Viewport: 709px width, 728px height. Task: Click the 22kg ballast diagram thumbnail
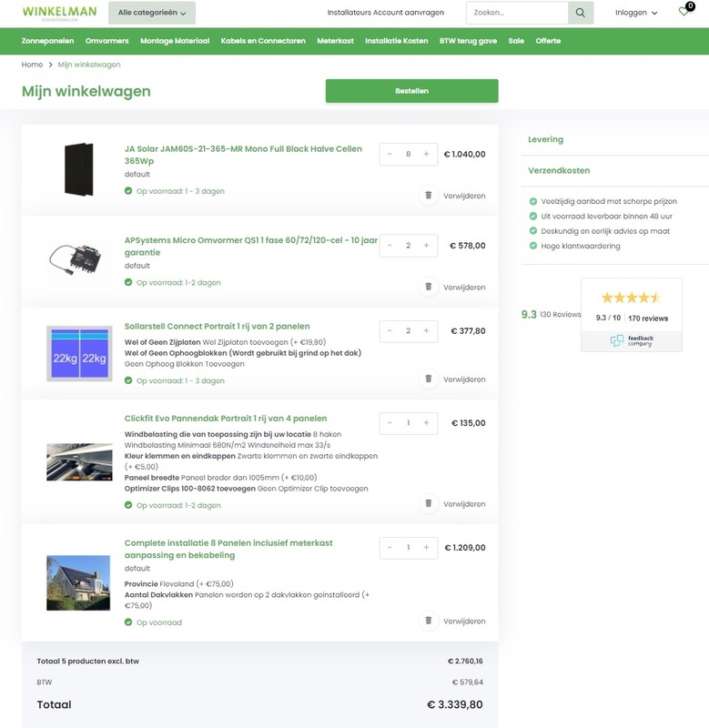(79, 354)
